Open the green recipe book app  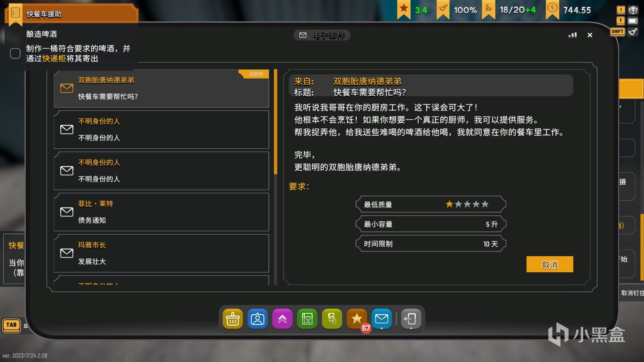[307, 319]
